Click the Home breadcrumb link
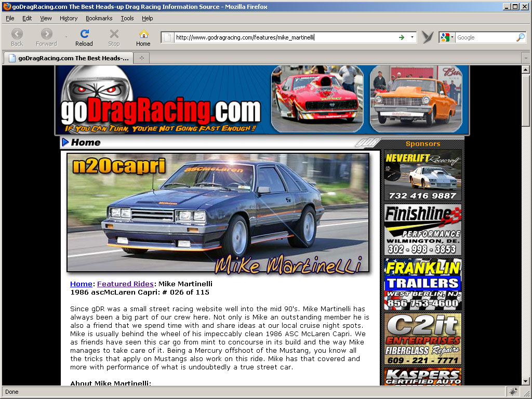The image size is (532, 399). tap(81, 284)
